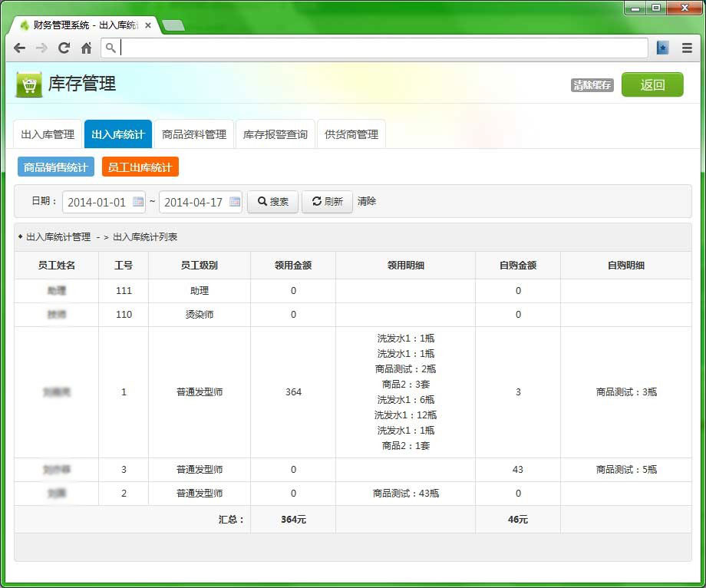Select the 库存报警查询 tab

pyautogui.click(x=275, y=134)
